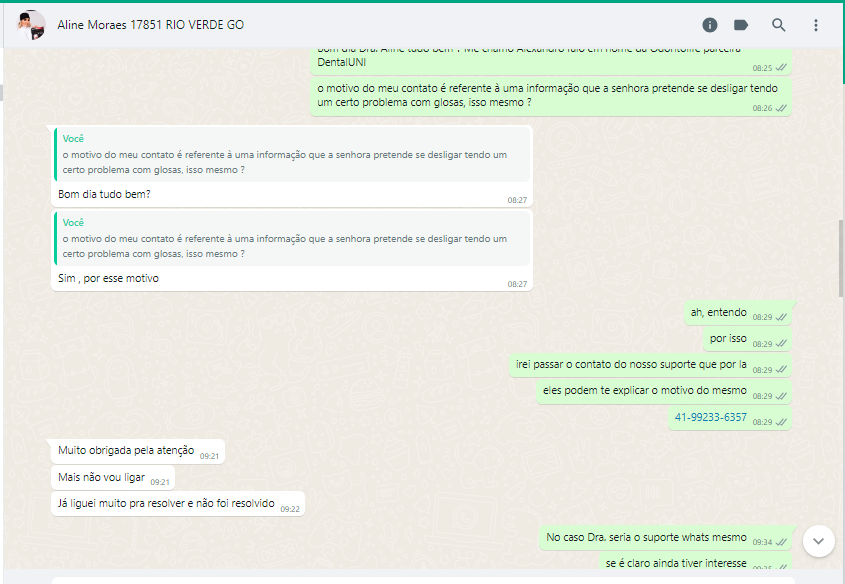Open phone number link 41-99233-6357

(x=710, y=417)
